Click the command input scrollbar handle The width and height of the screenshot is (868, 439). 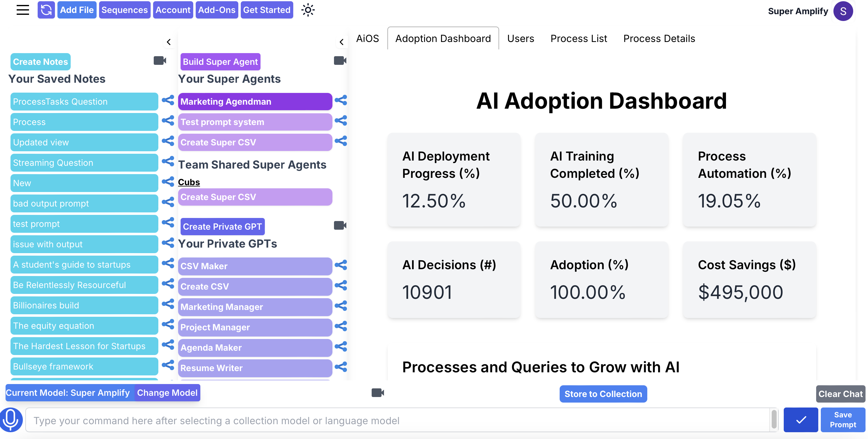tap(774, 420)
